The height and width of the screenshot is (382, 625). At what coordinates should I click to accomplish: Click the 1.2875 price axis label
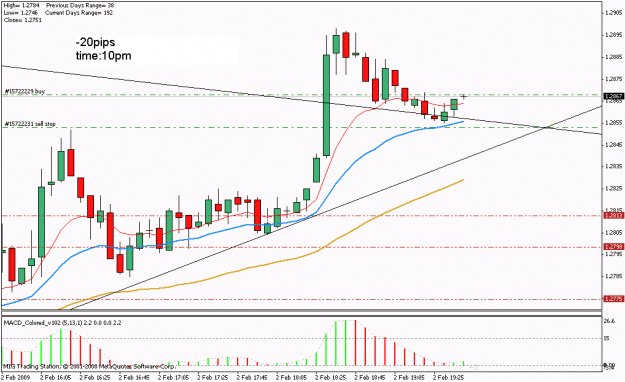point(614,79)
